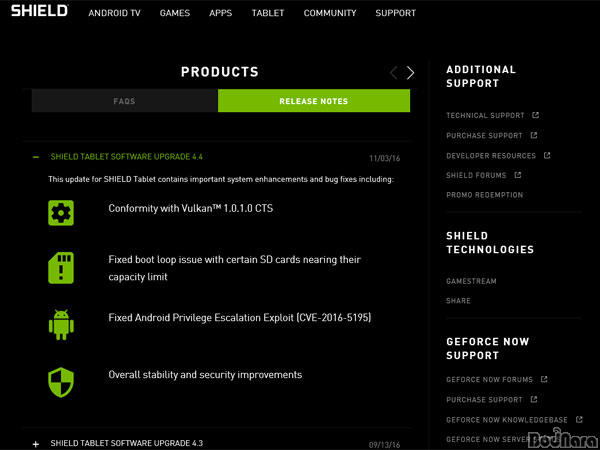
Task: Click external-link icon beside Shield Forums
Action: coord(518,175)
